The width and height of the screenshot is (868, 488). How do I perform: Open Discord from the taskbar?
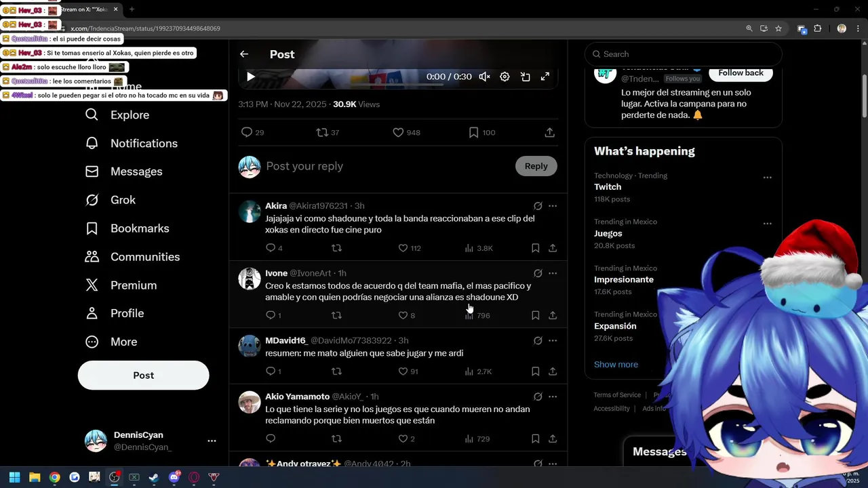click(174, 477)
